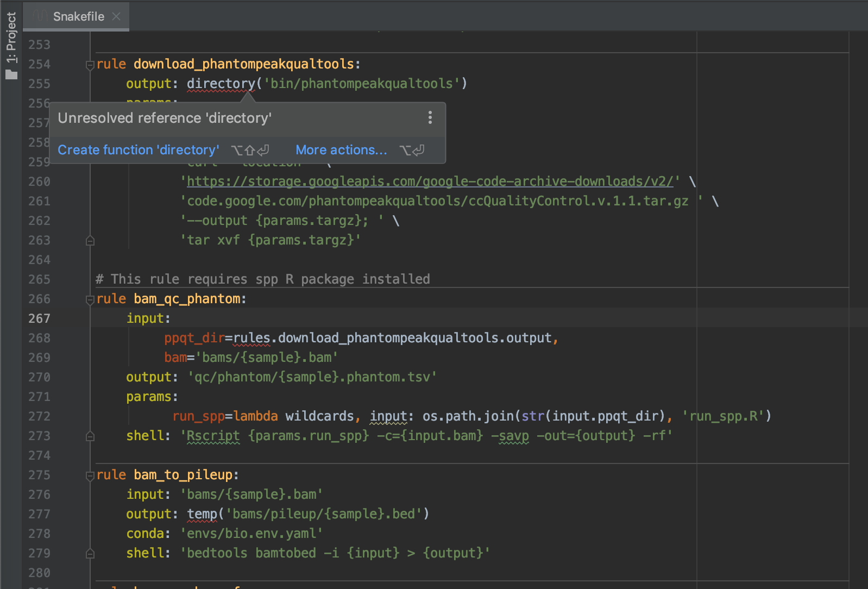Collapse rule bam_qc_phantom fold marker
Screen dimensions: 868x589
point(90,300)
